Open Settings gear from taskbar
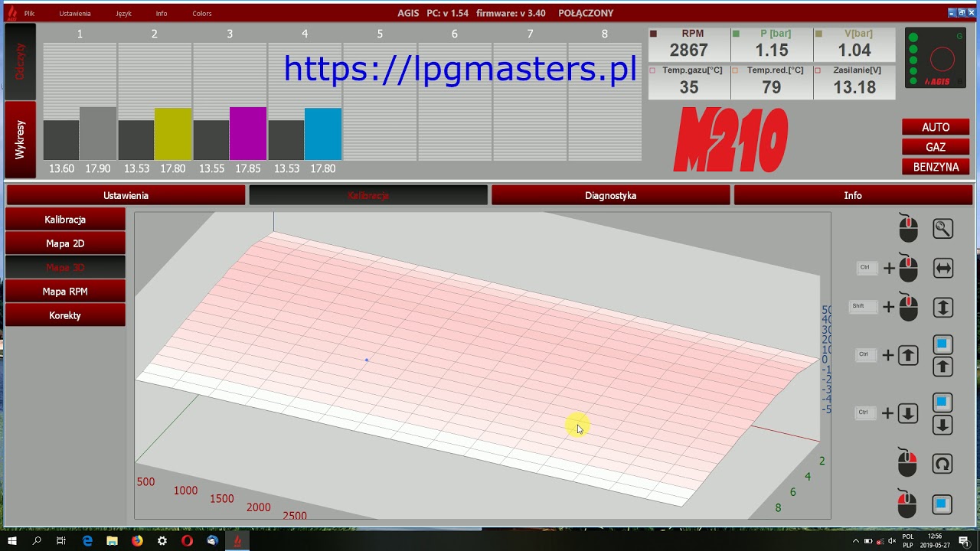This screenshot has height=551, width=980. pyautogui.click(x=162, y=540)
